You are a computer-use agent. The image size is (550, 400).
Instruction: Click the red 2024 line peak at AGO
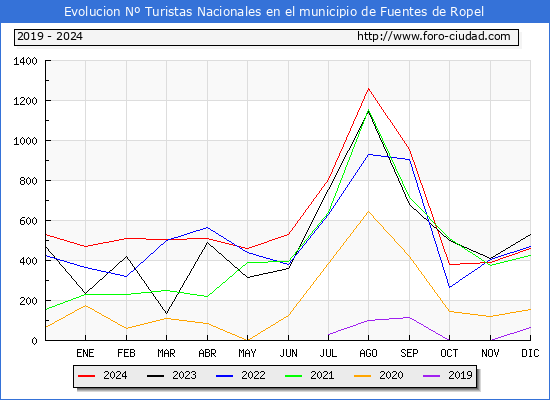(368, 89)
